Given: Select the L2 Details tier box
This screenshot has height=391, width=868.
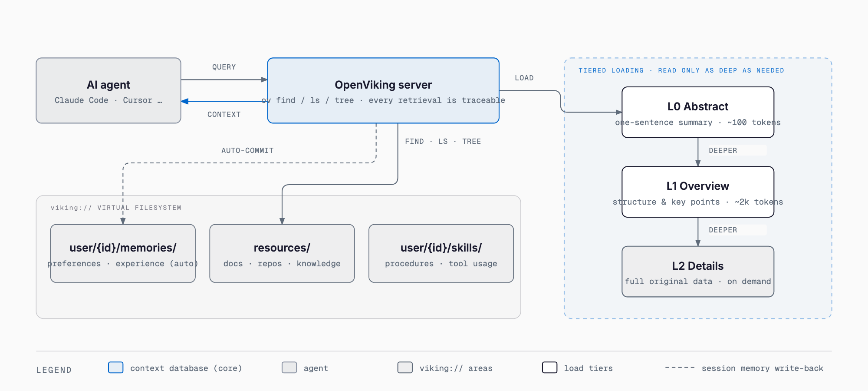Looking at the screenshot, I should (x=698, y=272).
